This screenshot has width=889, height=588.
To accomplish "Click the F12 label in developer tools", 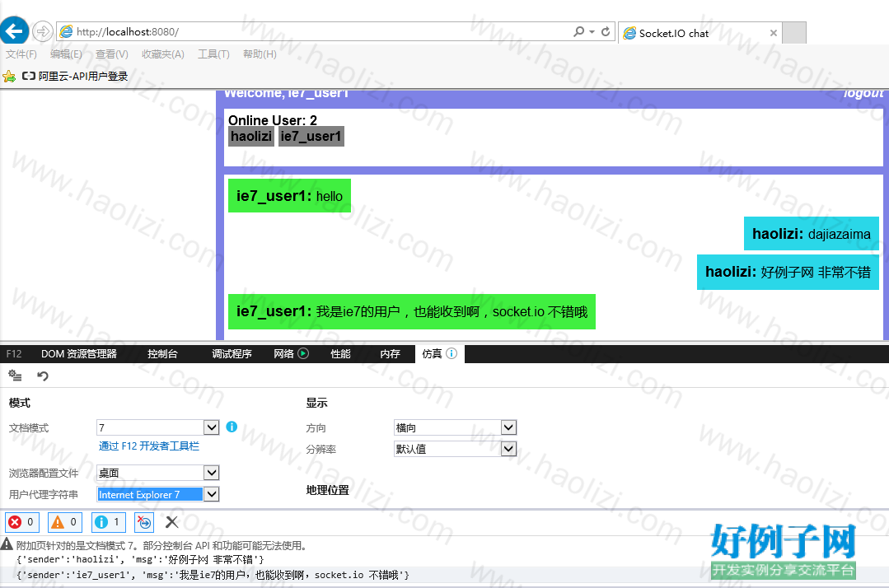I will click(x=14, y=353).
